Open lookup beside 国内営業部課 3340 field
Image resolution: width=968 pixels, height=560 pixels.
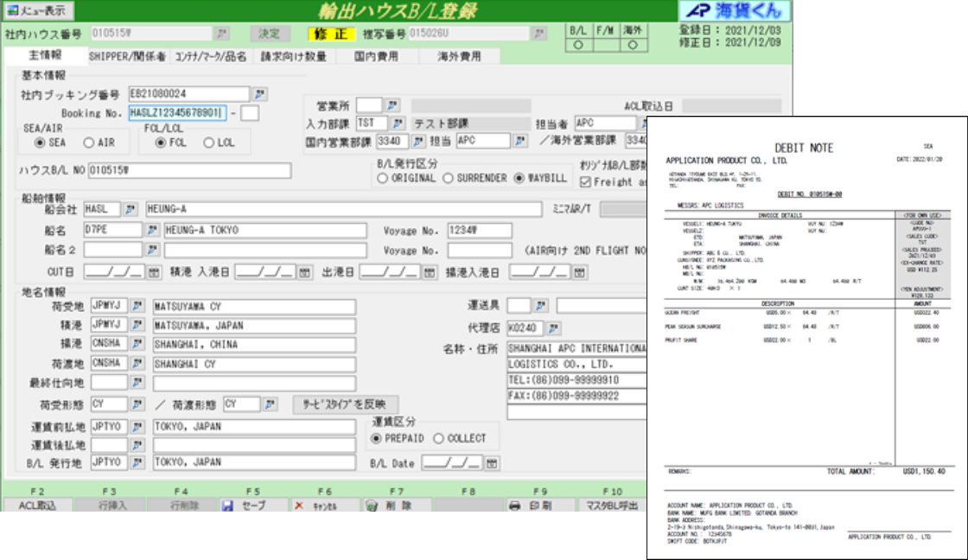(x=418, y=142)
